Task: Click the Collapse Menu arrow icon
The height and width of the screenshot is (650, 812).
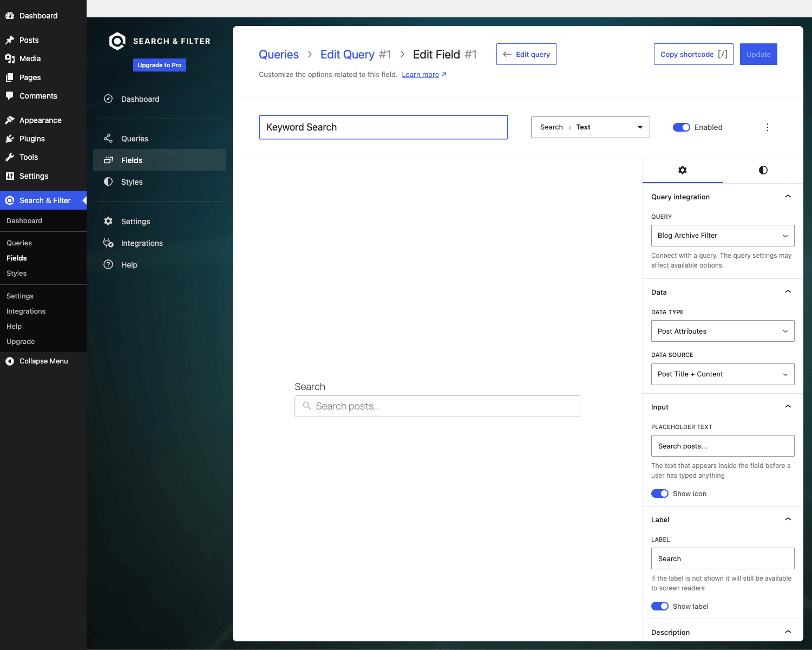Action: 10,361
